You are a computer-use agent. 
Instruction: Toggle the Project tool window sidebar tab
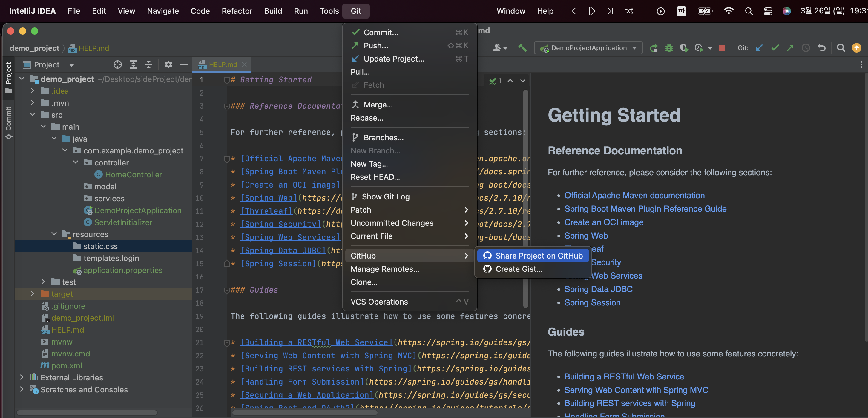8,77
